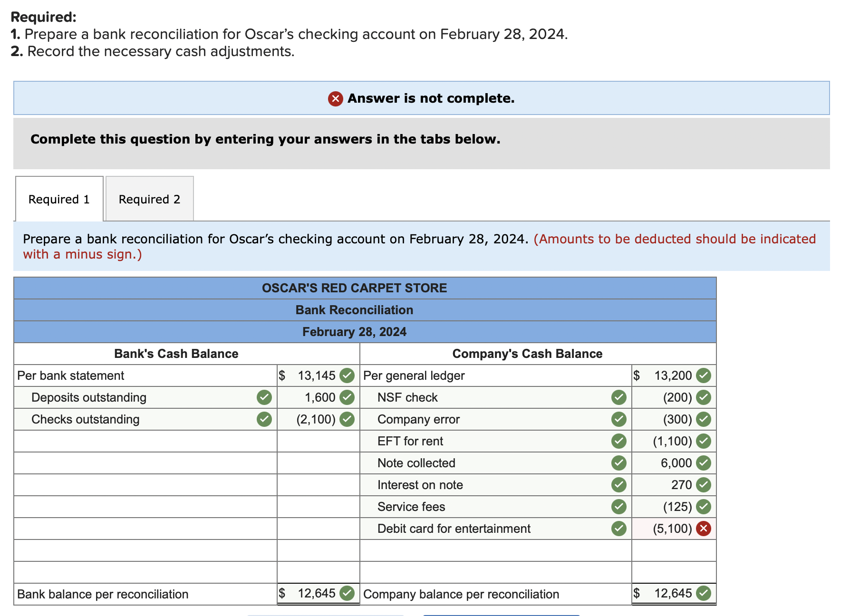Click the green checkmark next to the bank balance 12,645

348,593
